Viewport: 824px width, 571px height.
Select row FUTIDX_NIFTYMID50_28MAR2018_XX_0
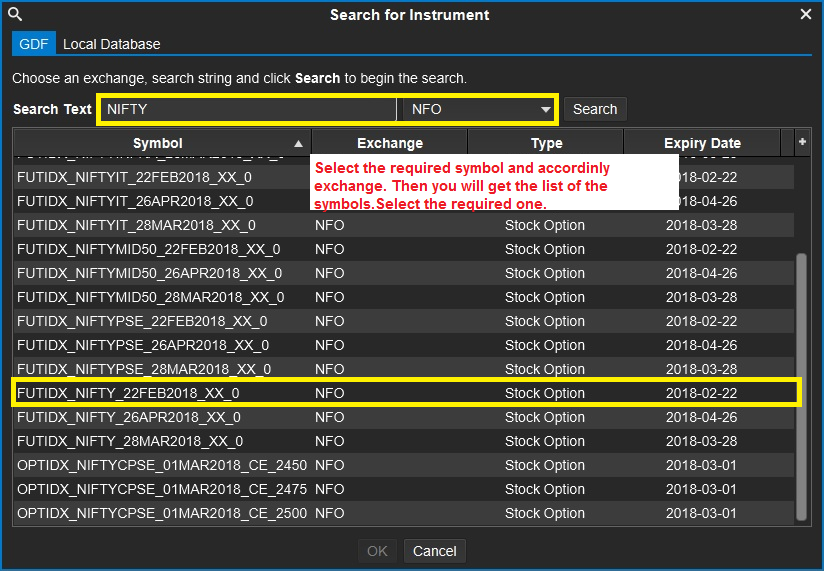[x=404, y=297]
